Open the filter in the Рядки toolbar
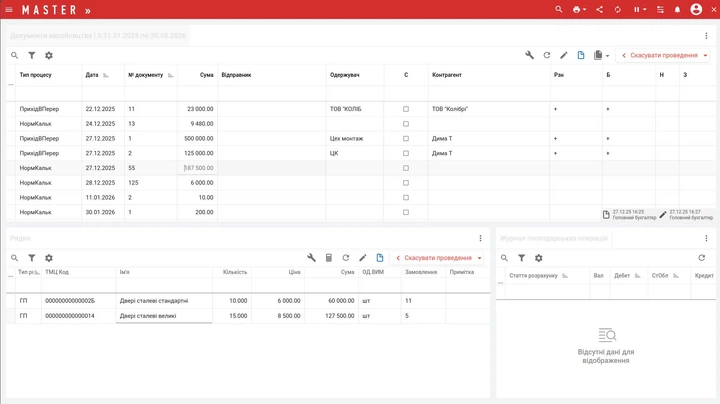The width and height of the screenshot is (720, 404). (32, 258)
